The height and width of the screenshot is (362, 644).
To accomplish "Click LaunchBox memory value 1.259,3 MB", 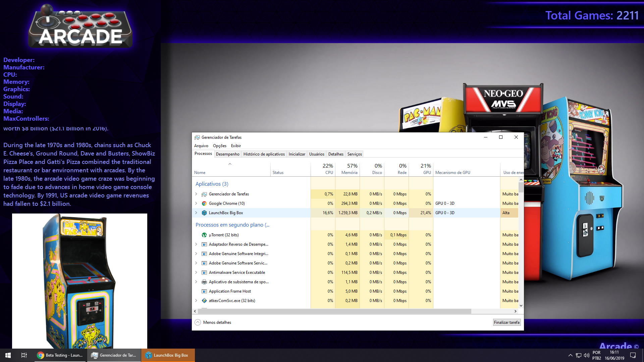I will pyautogui.click(x=348, y=213).
